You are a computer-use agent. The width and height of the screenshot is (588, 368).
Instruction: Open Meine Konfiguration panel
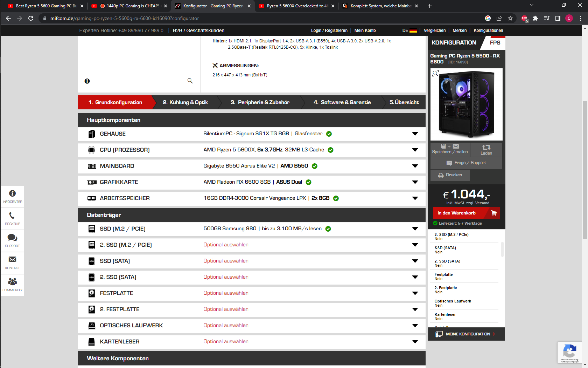click(466, 334)
